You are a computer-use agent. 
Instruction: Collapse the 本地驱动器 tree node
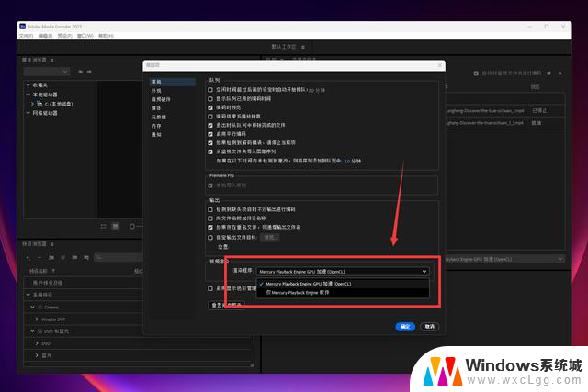click(28, 95)
